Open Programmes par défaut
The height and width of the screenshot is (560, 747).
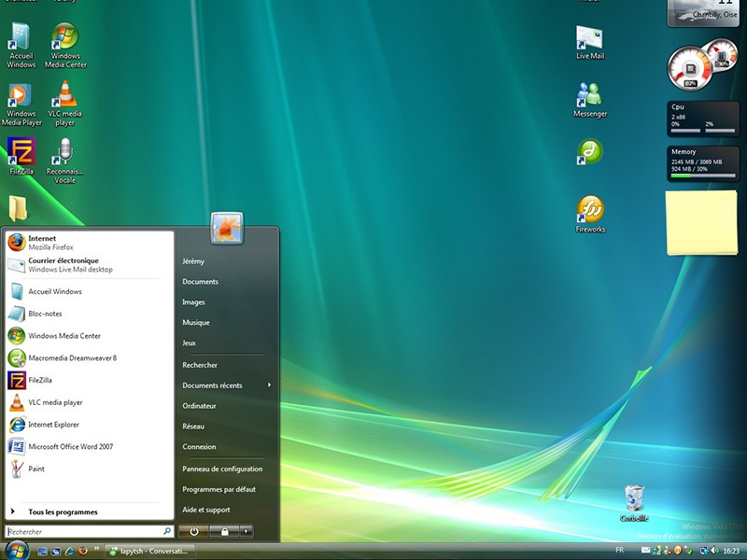click(x=227, y=489)
